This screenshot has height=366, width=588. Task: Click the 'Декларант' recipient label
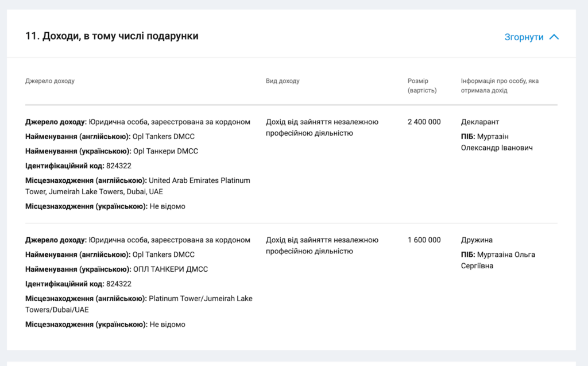pos(480,122)
